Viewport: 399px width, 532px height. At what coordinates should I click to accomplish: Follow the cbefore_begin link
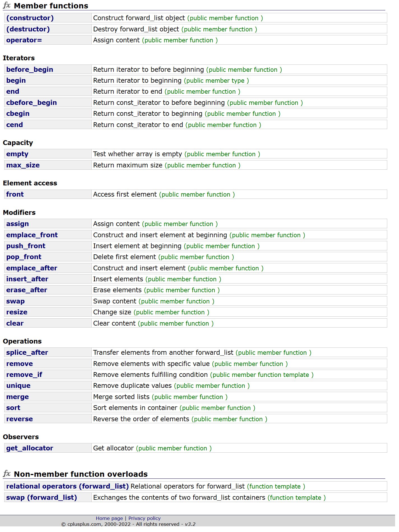coord(31,103)
